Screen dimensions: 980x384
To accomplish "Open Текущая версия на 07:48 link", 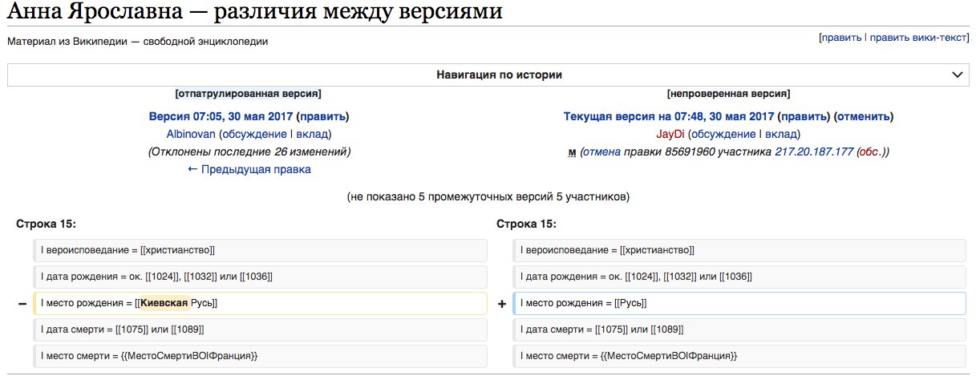I will pyautogui.click(x=669, y=116).
